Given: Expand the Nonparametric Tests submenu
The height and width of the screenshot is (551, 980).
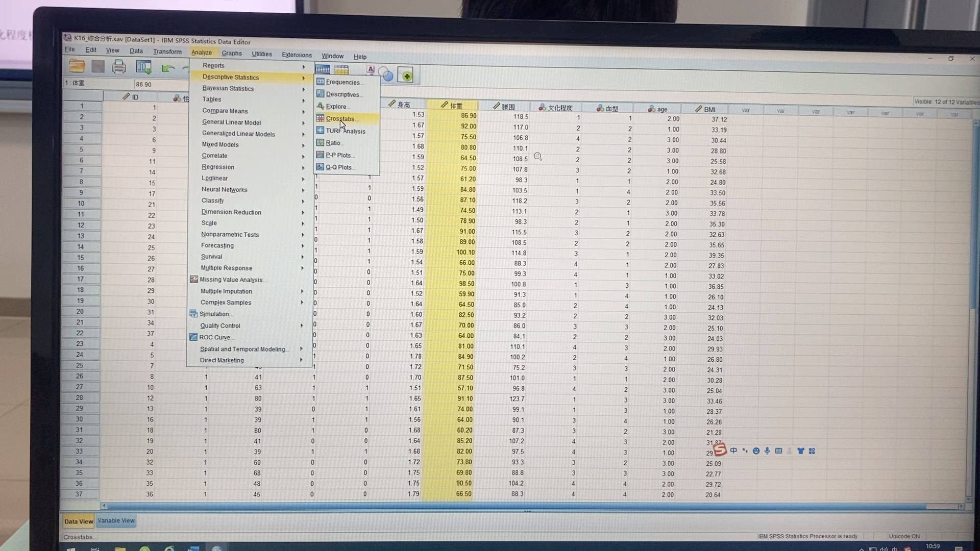Looking at the screenshot, I should click(x=230, y=235).
